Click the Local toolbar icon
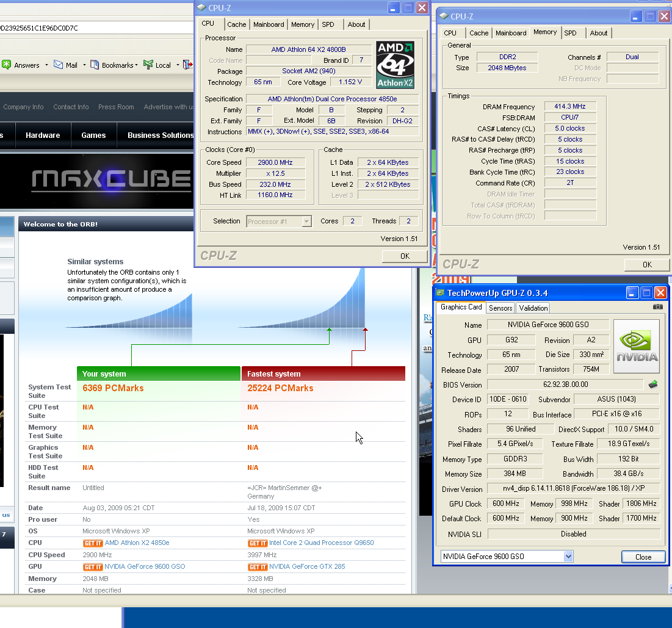Image resolution: width=672 pixels, height=628 pixels. click(148, 65)
